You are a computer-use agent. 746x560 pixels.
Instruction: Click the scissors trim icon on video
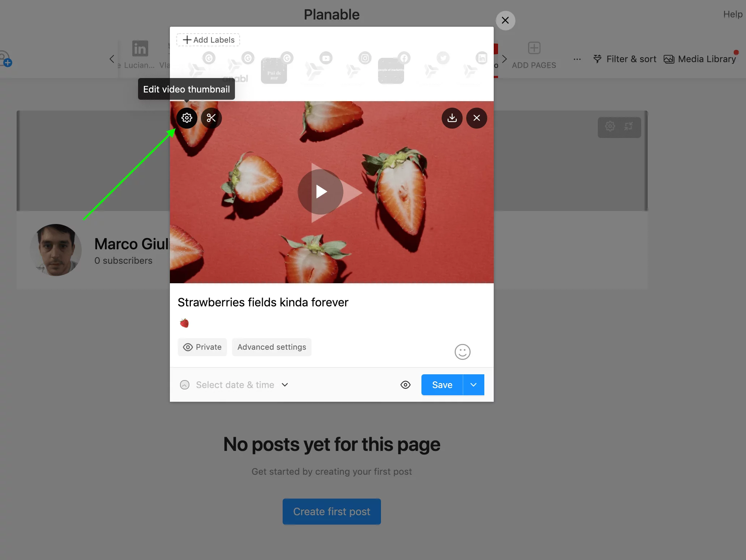click(211, 118)
